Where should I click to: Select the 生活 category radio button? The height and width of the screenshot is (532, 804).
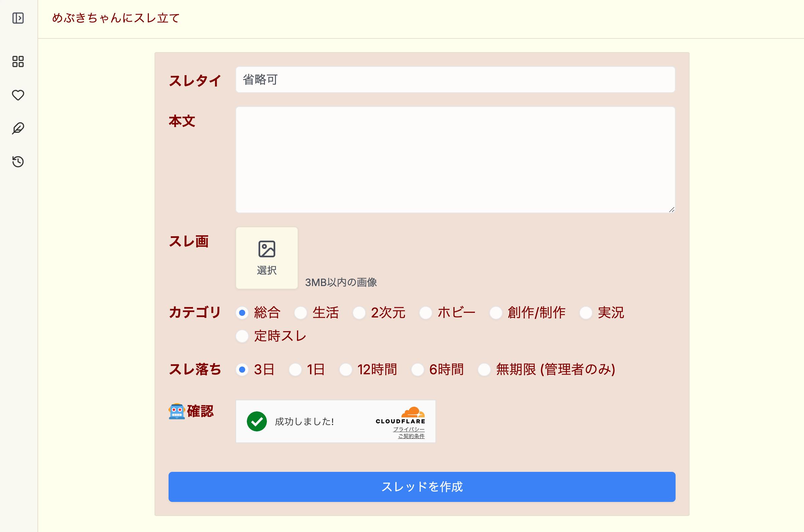coord(300,313)
